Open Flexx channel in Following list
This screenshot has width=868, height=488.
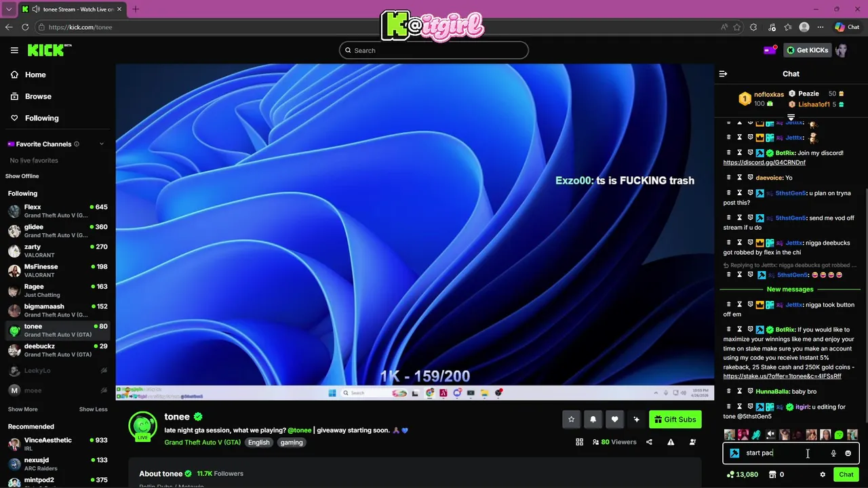(58, 211)
